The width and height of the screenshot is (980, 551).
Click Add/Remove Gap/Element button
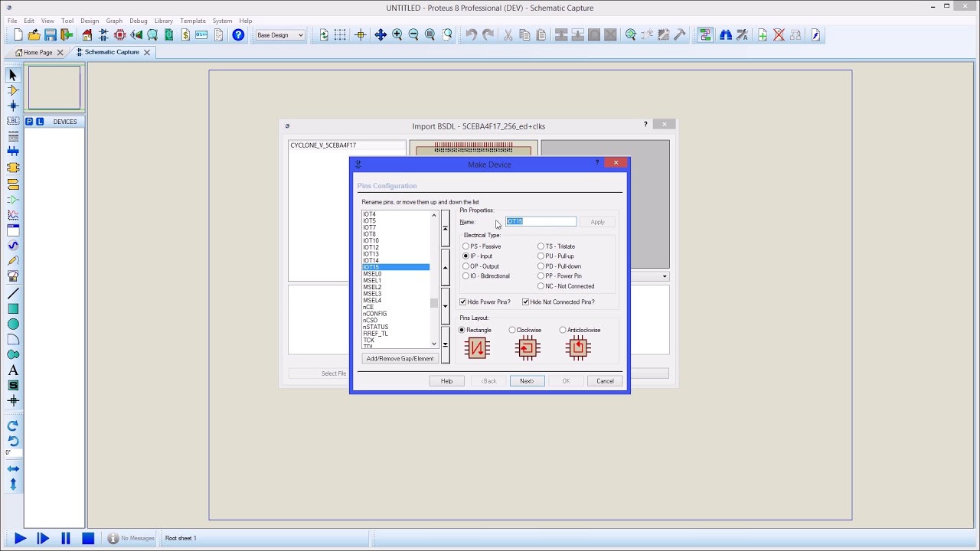(400, 359)
